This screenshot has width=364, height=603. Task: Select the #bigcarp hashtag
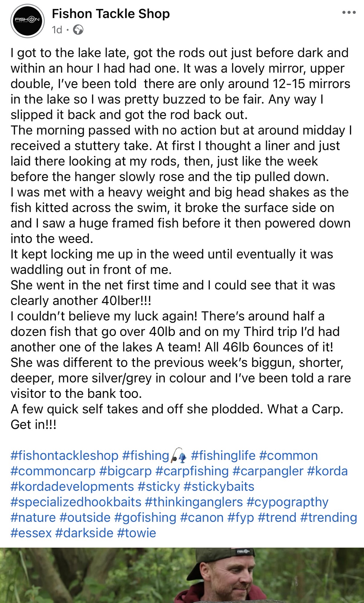125,471
